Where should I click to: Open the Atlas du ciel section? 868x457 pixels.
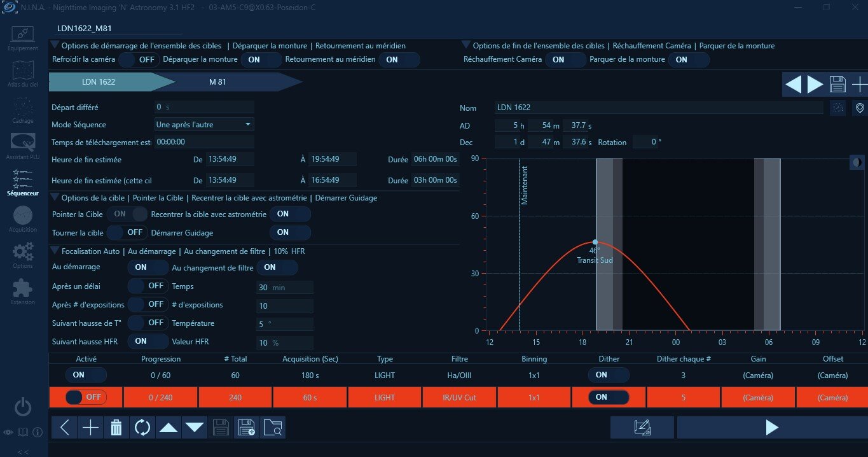23,73
